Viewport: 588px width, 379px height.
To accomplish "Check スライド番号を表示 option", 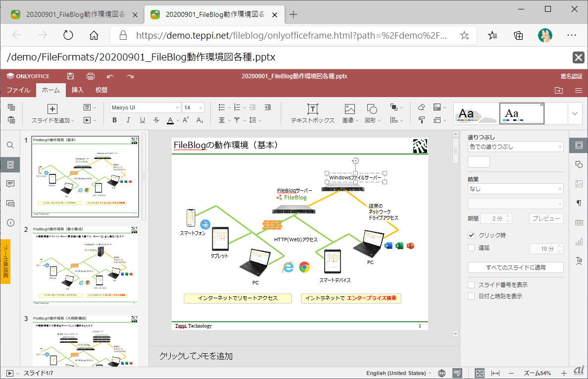I will [x=471, y=285].
